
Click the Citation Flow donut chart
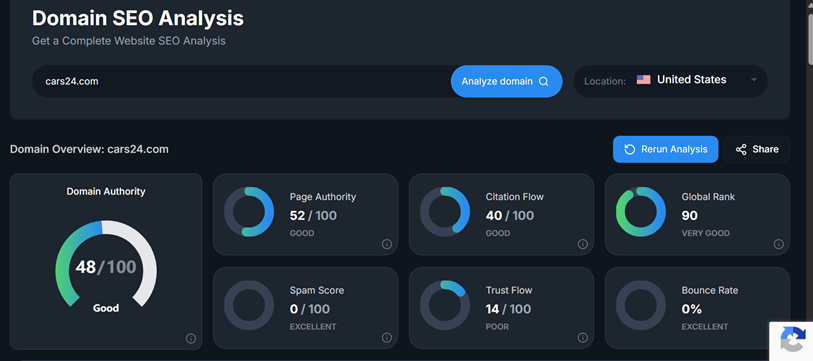tap(445, 212)
